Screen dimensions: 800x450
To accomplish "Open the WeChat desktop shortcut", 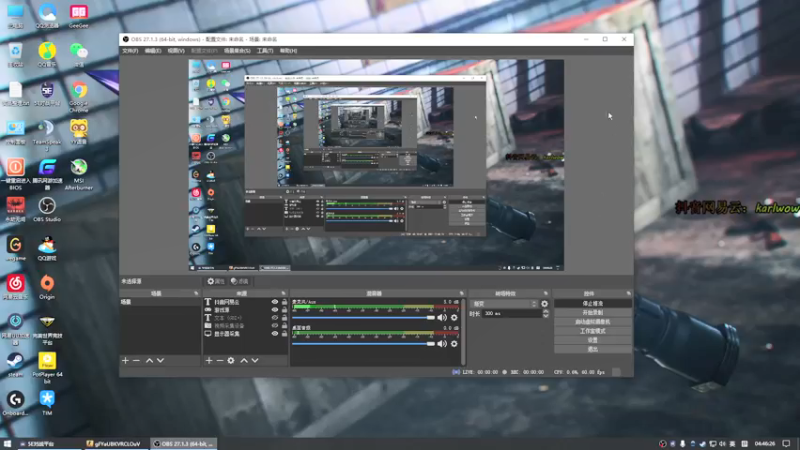I will pyautogui.click(x=79, y=55).
